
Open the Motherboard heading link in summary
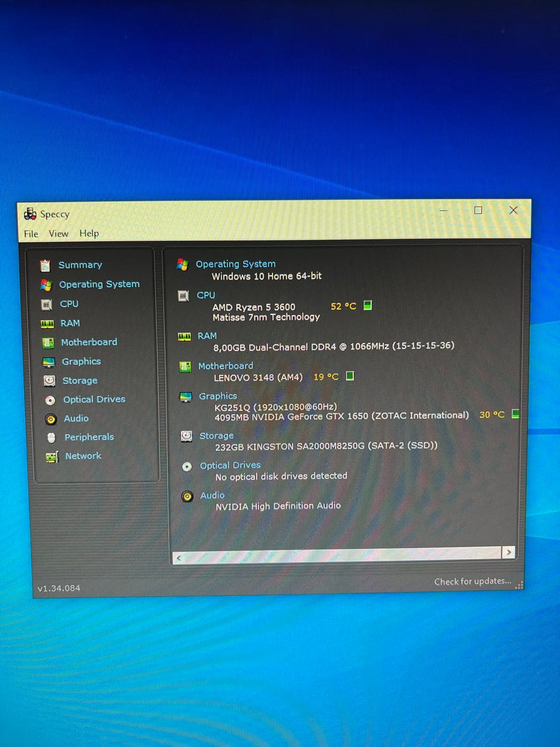point(226,366)
